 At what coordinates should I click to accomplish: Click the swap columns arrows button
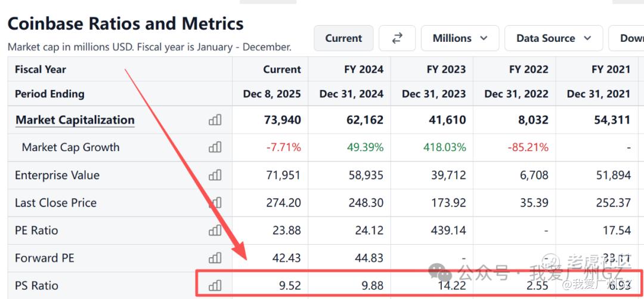tap(397, 38)
